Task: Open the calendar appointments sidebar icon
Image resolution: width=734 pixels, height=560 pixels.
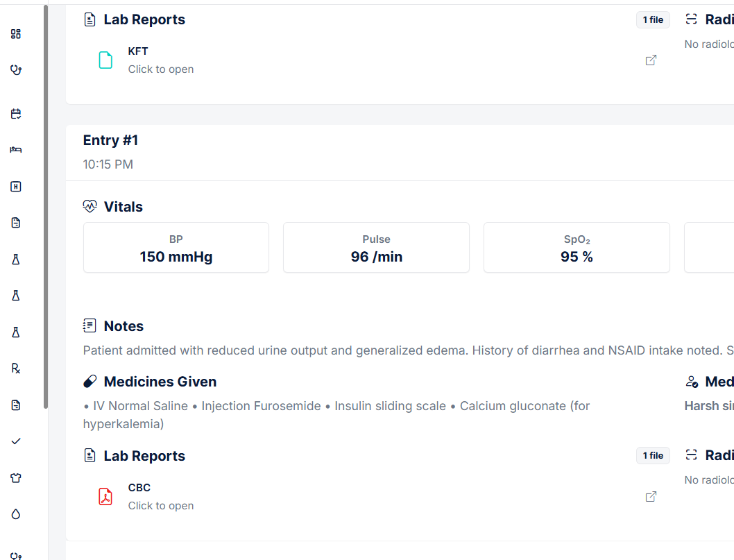Action: pyautogui.click(x=16, y=114)
